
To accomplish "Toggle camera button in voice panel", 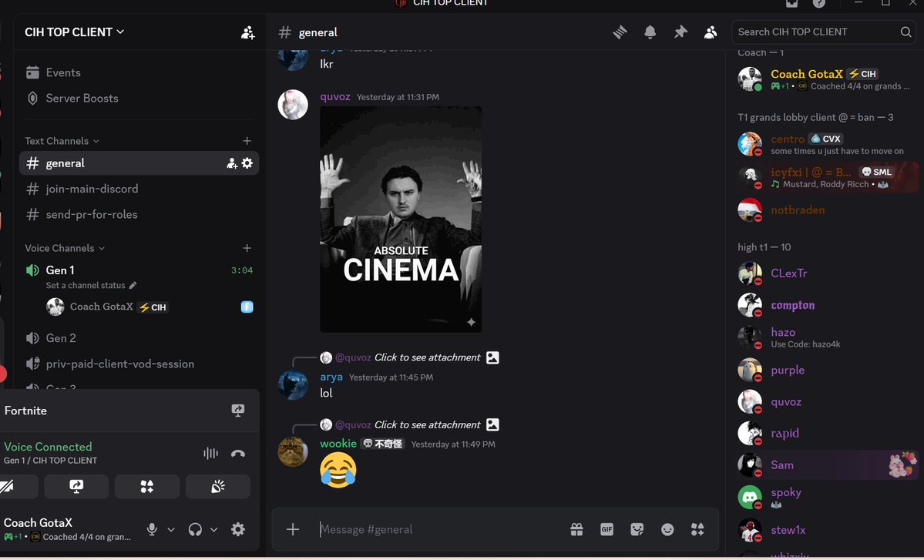I will (x=17, y=486).
